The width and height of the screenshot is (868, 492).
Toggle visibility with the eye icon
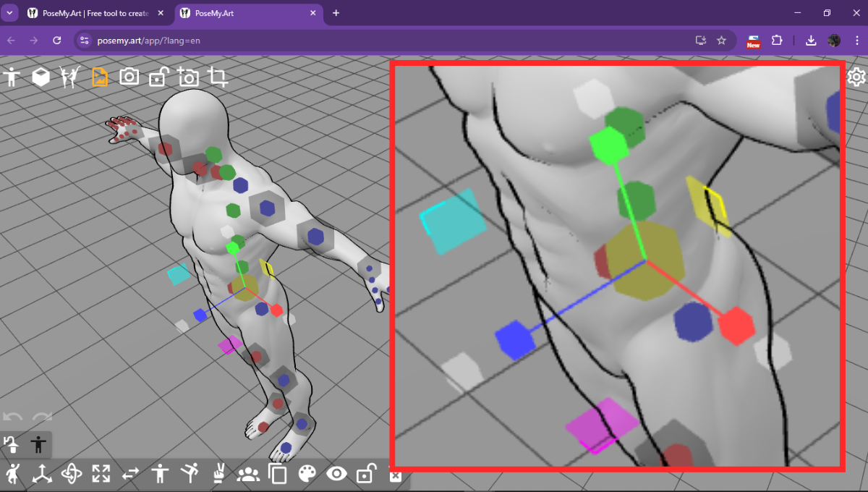point(336,474)
